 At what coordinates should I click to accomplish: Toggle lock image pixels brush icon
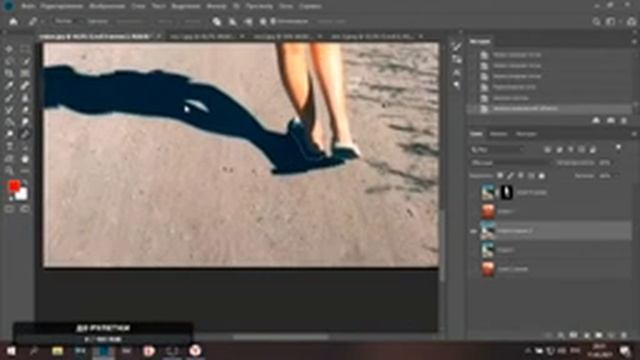point(510,176)
